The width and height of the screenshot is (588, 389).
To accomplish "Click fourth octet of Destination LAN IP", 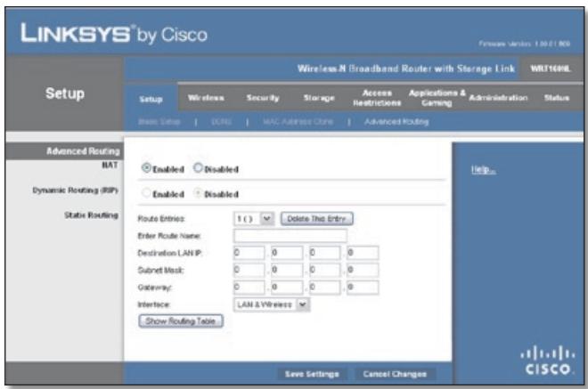I will pos(363,253).
